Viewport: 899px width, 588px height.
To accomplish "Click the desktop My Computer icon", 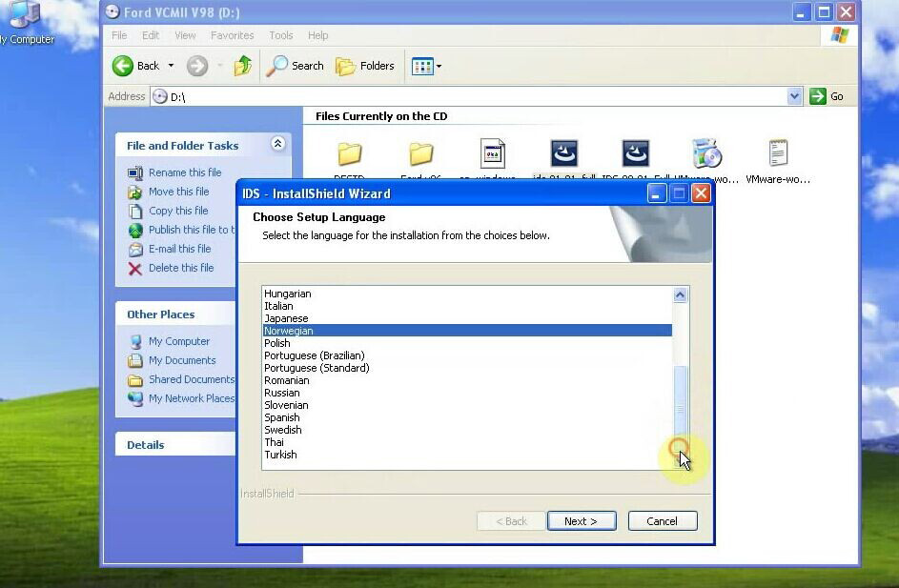I will pos(24,14).
